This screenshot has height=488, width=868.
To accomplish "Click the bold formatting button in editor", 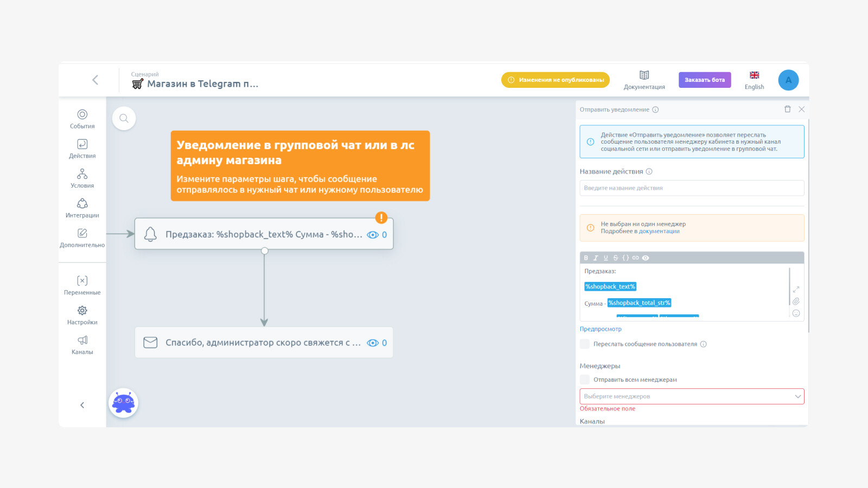I will coord(586,258).
